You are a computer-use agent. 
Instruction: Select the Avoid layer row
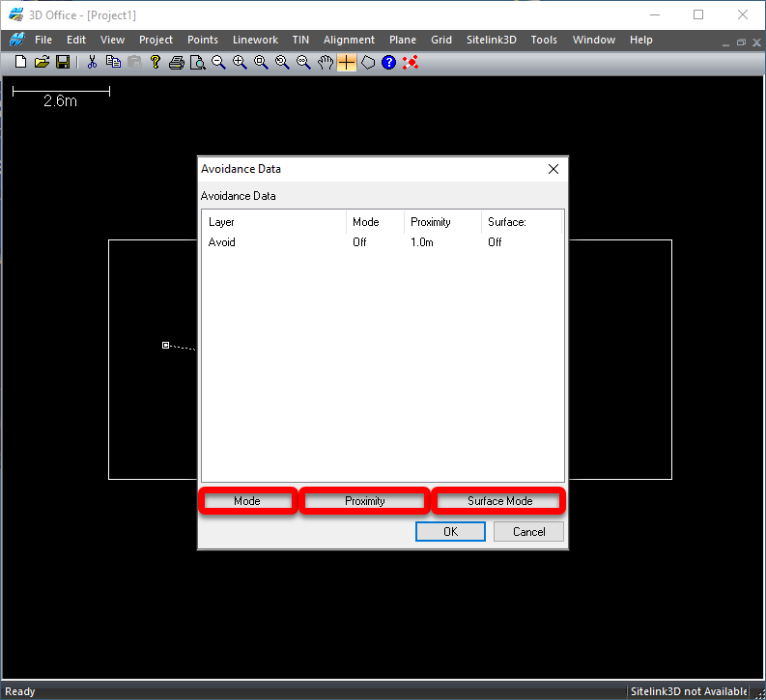pyautogui.click(x=383, y=242)
